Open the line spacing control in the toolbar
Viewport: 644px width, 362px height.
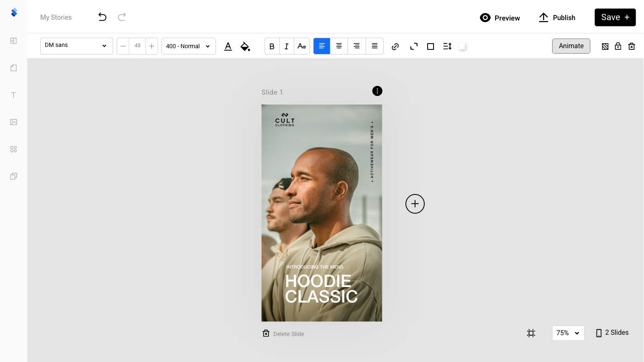click(x=447, y=46)
